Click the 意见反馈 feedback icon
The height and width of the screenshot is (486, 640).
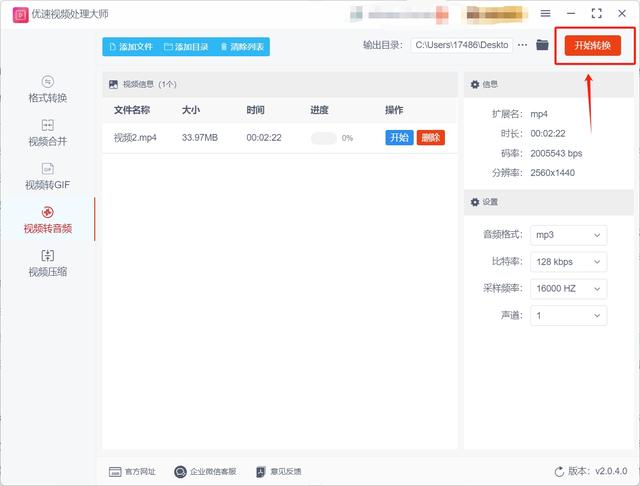(260, 472)
